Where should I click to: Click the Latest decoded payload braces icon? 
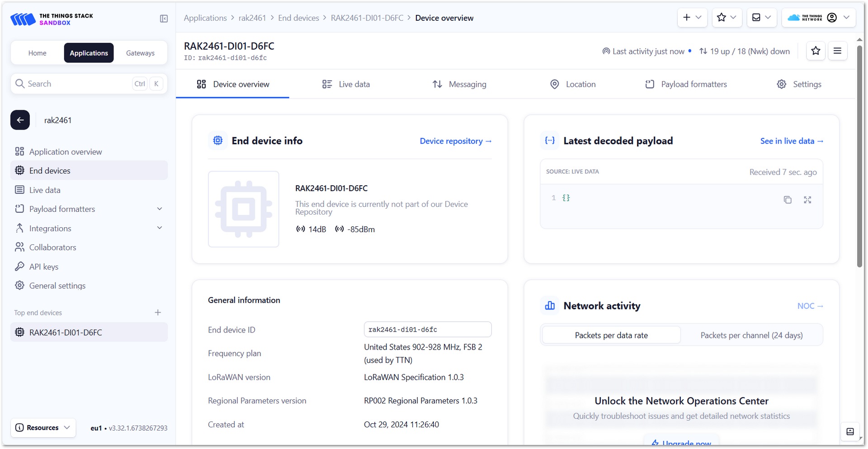550,140
